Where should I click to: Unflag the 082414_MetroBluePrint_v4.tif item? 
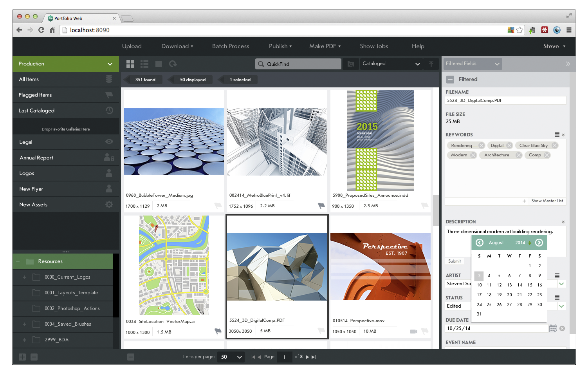[321, 206]
